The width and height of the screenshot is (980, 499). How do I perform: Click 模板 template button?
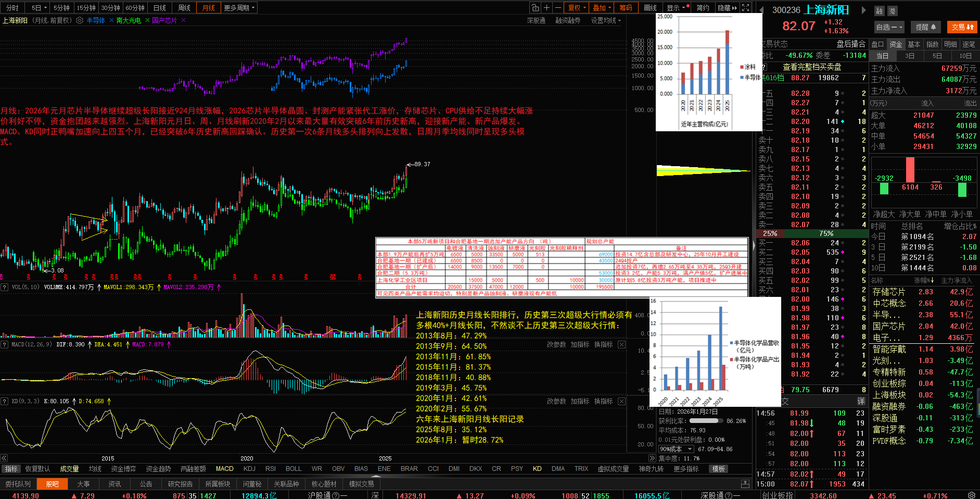pos(719,469)
